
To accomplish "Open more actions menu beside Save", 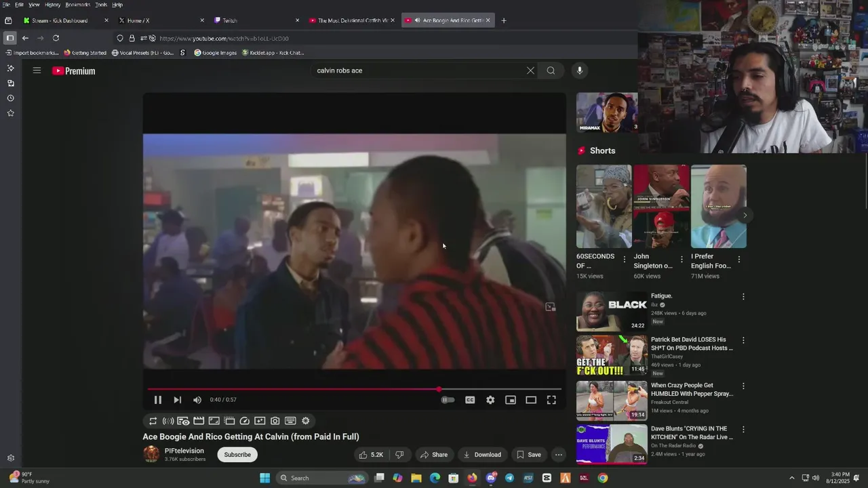I will click(x=558, y=455).
